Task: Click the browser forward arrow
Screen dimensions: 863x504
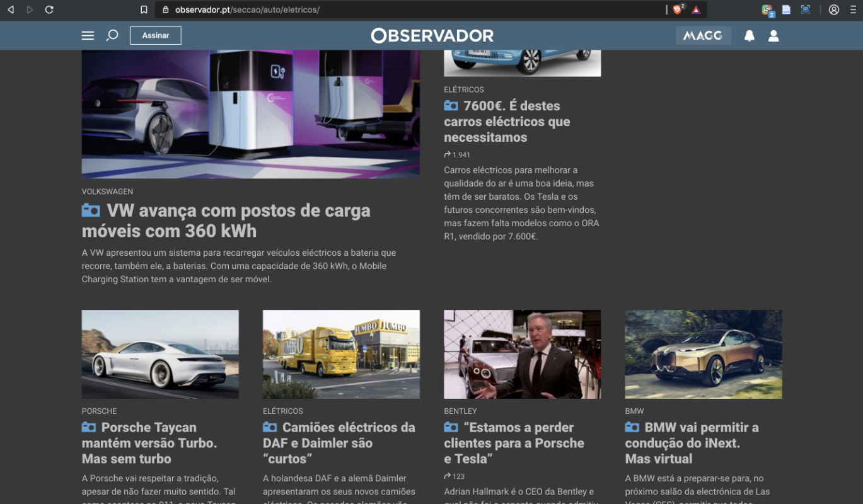Action: [30, 9]
